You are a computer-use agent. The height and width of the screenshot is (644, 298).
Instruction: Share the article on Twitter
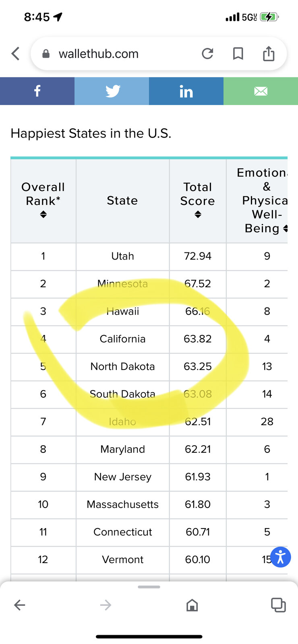pyautogui.click(x=112, y=91)
